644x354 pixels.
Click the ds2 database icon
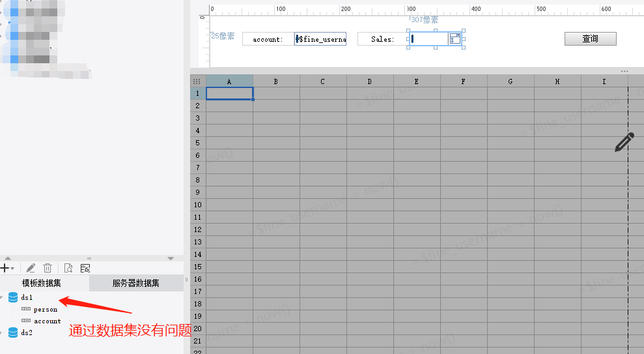13,332
